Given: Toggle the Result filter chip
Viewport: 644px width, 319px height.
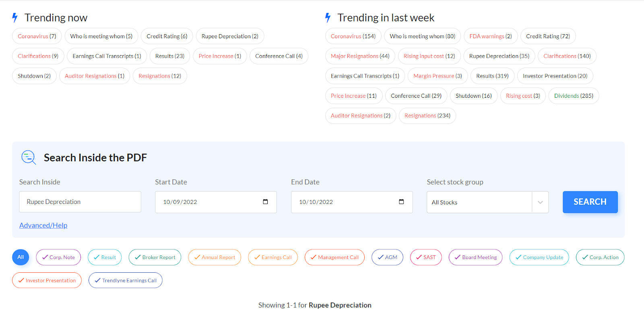Looking at the screenshot, I should (x=105, y=257).
